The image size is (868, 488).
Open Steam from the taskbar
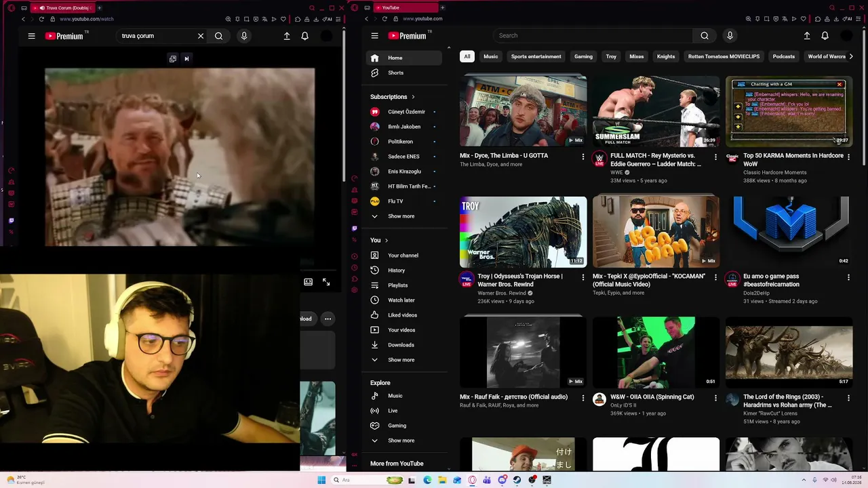pyautogui.click(x=517, y=480)
